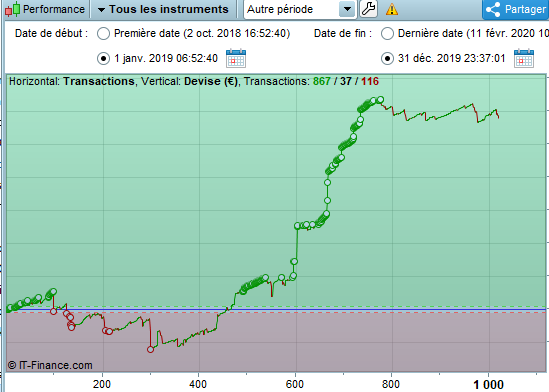Select the Première date radio button
Image resolution: width=549 pixels, height=392 pixels.
103,34
